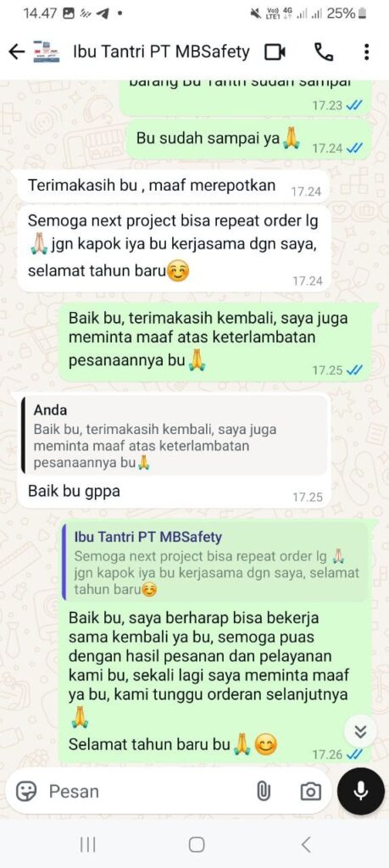Start a voice call via phone icon

pyautogui.click(x=324, y=52)
